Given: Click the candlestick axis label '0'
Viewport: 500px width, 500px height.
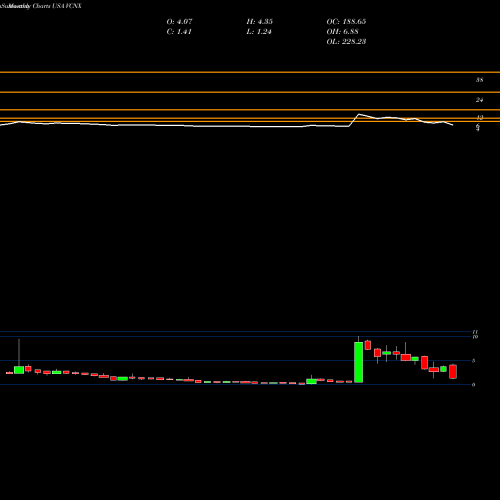Looking at the screenshot, I should [x=474, y=385].
